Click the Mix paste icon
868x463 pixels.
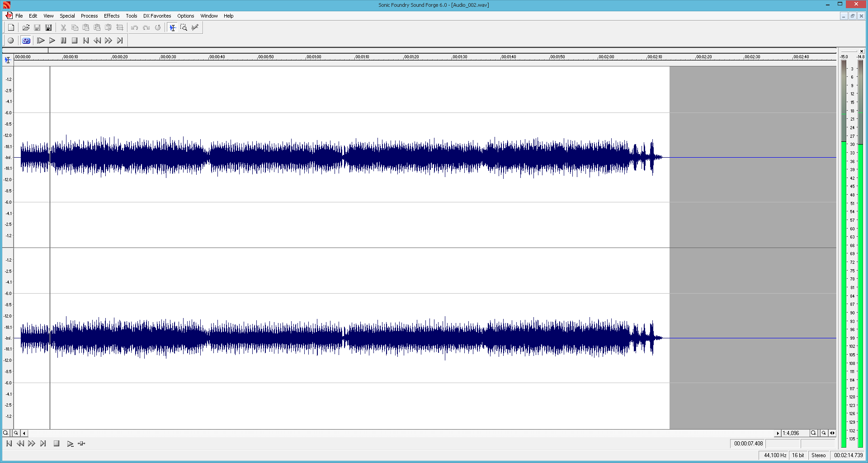pyautogui.click(x=97, y=28)
